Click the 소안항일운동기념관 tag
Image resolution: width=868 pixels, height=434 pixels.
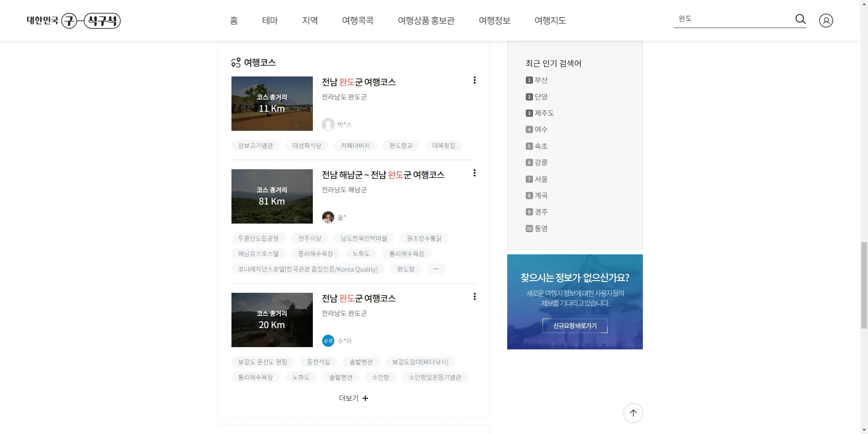(x=435, y=377)
